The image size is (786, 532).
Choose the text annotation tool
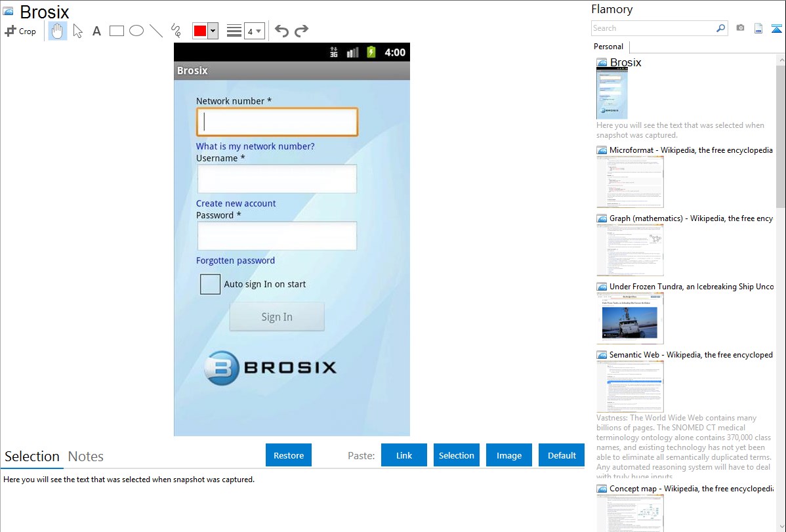click(x=96, y=31)
